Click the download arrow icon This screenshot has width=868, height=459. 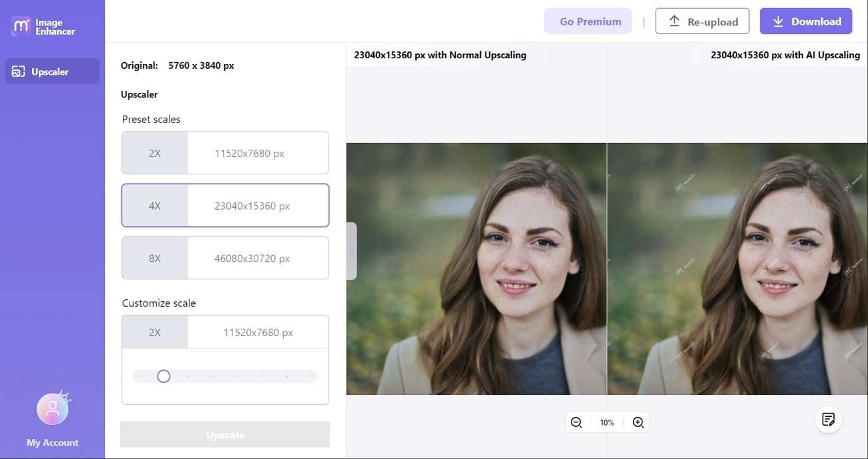pos(778,21)
